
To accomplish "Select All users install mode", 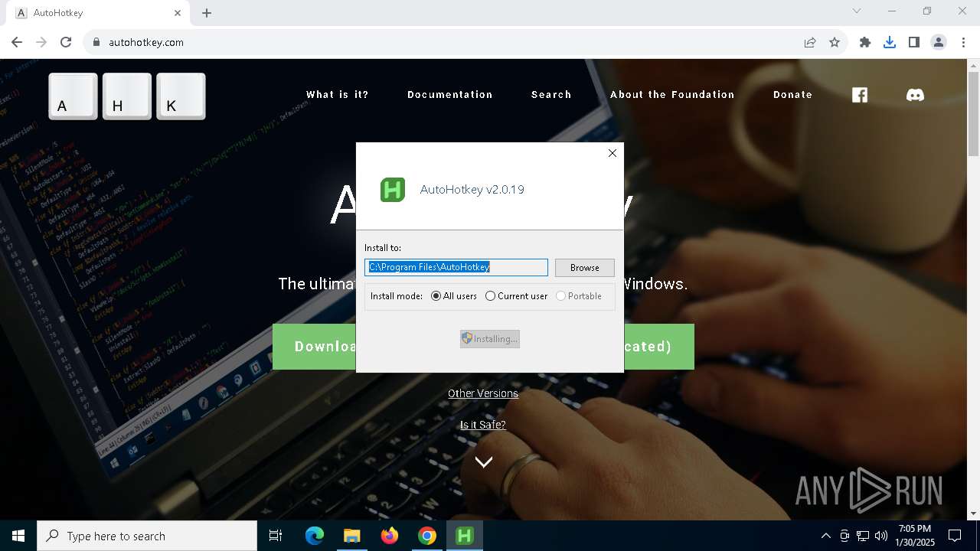I will click(454, 296).
